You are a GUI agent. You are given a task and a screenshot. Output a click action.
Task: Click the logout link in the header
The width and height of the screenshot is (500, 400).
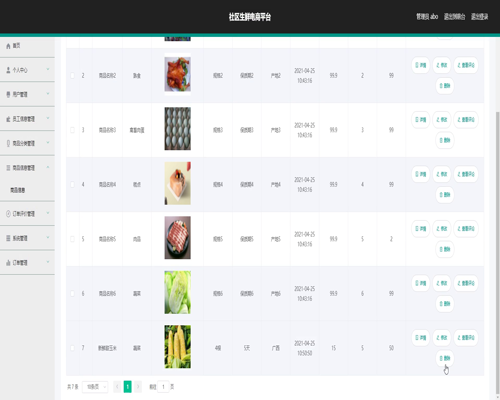tap(479, 17)
